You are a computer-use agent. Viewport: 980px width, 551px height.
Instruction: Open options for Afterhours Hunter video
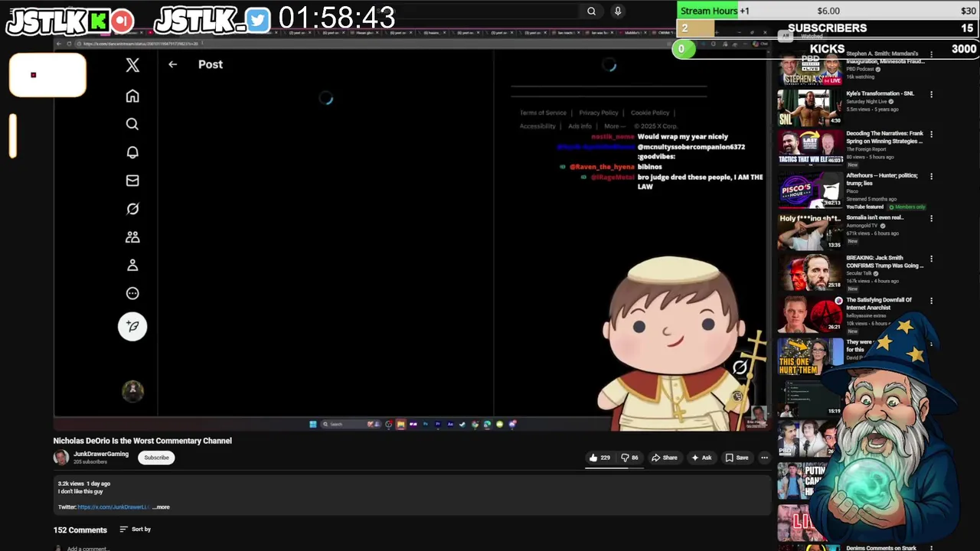point(931,176)
